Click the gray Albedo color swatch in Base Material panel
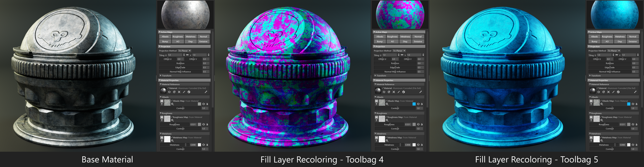The width and height of the screenshot is (644, 167). pos(199,104)
